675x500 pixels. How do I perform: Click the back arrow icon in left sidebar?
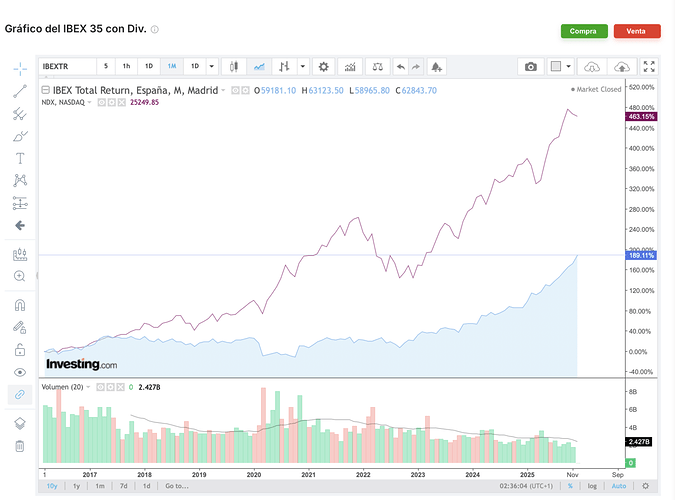tap(20, 225)
